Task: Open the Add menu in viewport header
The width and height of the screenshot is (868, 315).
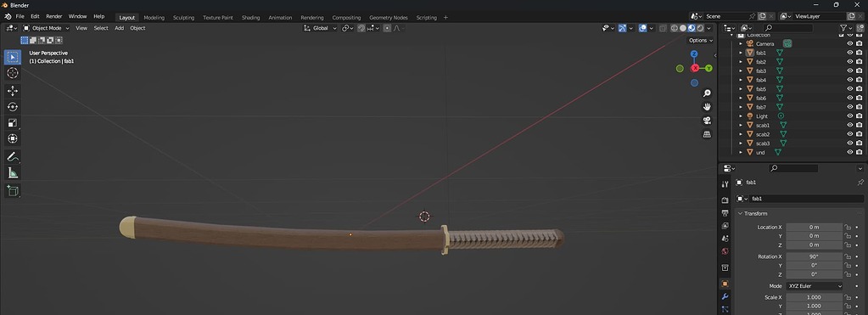Action: pos(119,28)
